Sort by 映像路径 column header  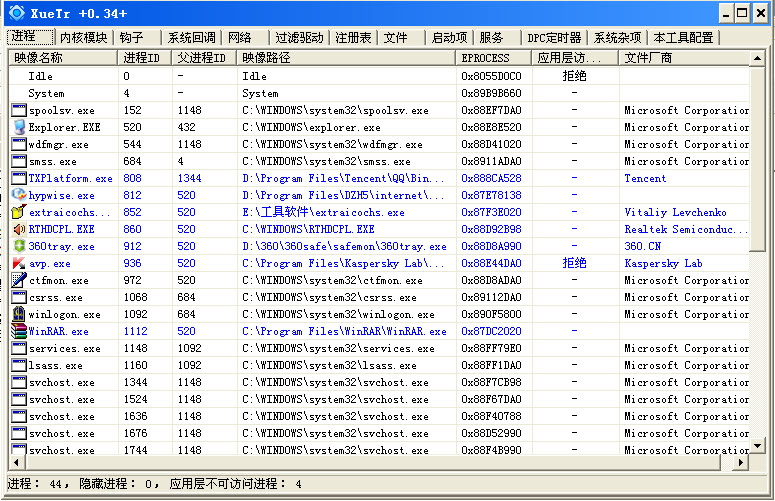click(x=346, y=58)
